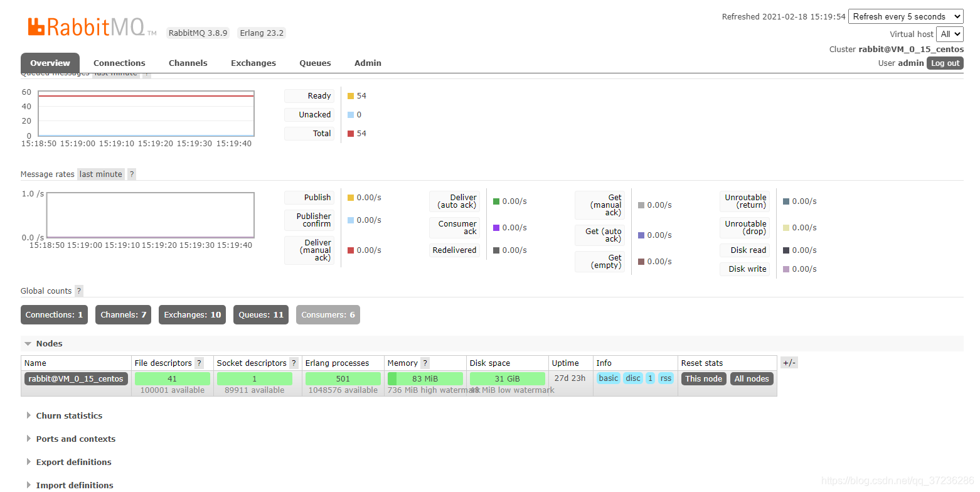The width and height of the screenshot is (980, 492).
Task: Click the Erlang 23.2 version label
Action: click(x=262, y=33)
